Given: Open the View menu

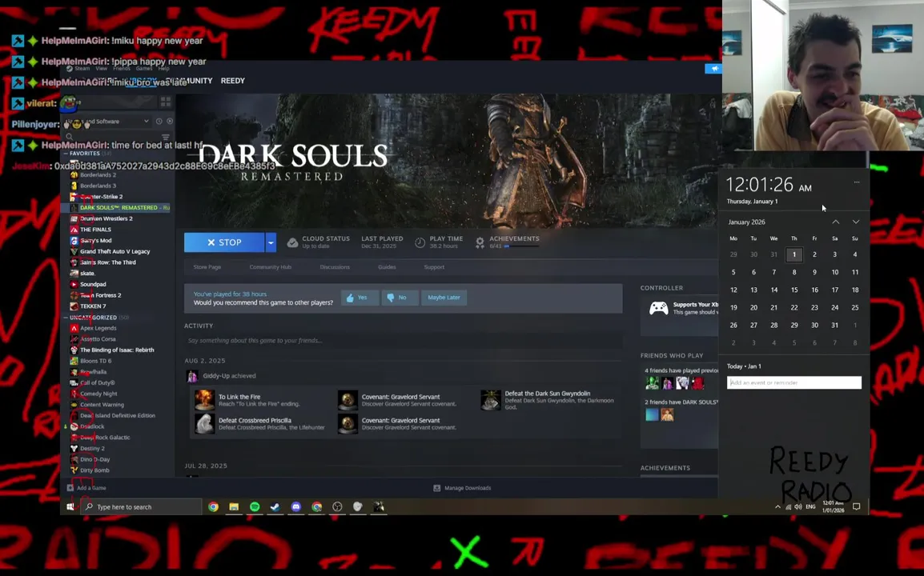Looking at the screenshot, I should pos(102,68).
